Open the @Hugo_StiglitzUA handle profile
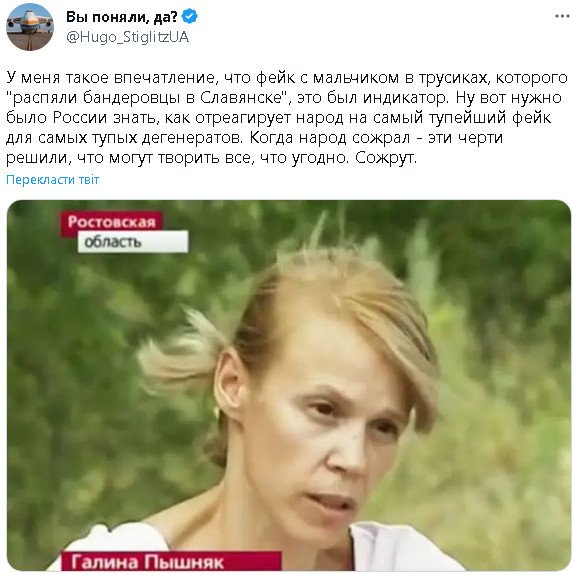 pos(127,37)
